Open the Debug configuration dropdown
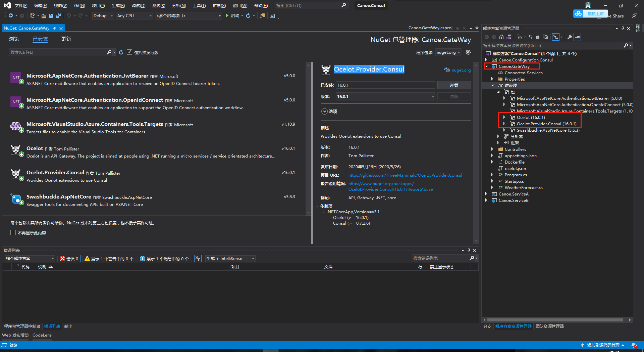Viewport: 644px width, 352px height. (x=103, y=16)
